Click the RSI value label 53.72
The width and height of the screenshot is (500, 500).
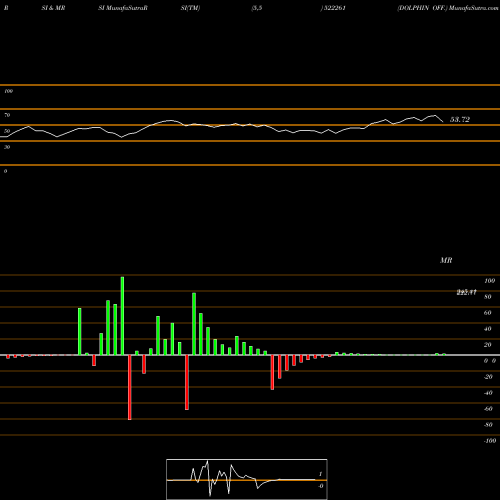[460, 119]
